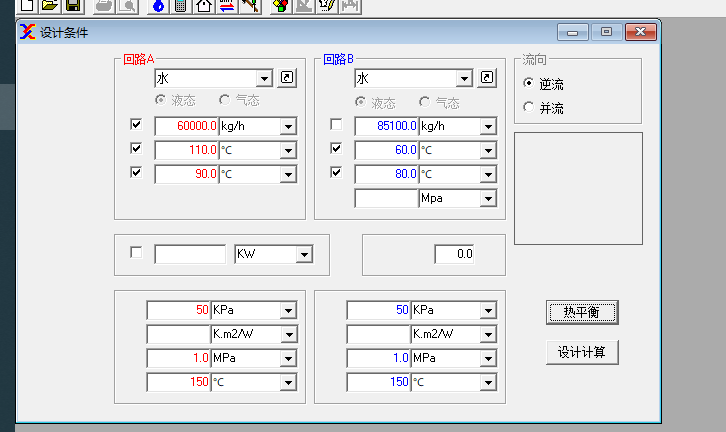Toggle loop A flow rate 60000.0 checkbox

[x=136, y=124]
